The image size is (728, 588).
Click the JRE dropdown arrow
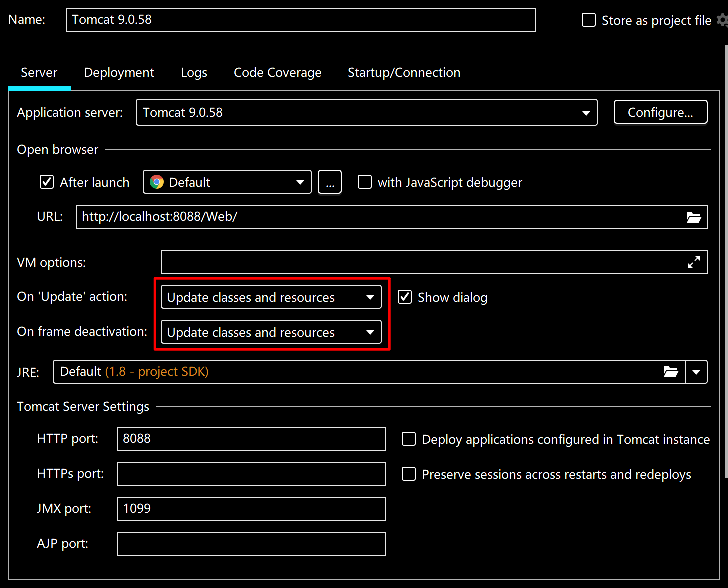coord(696,372)
